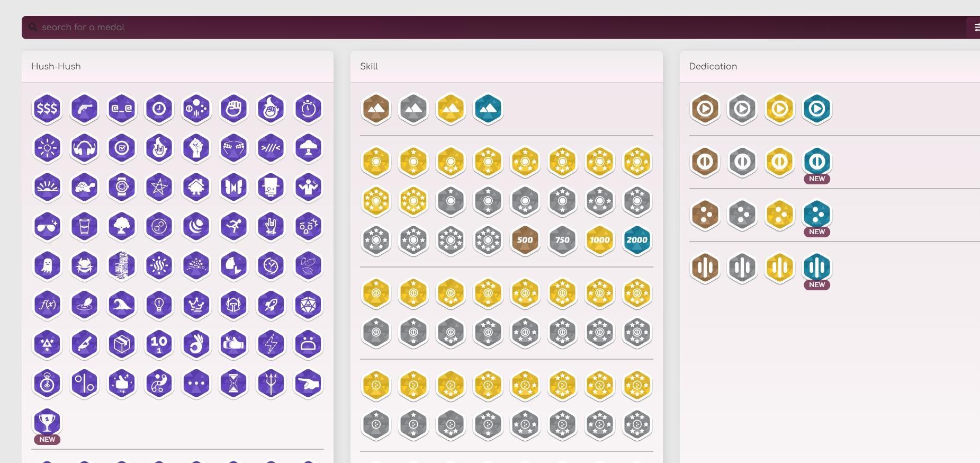
Task: Open the headphones medal
Action: point(84,148)
